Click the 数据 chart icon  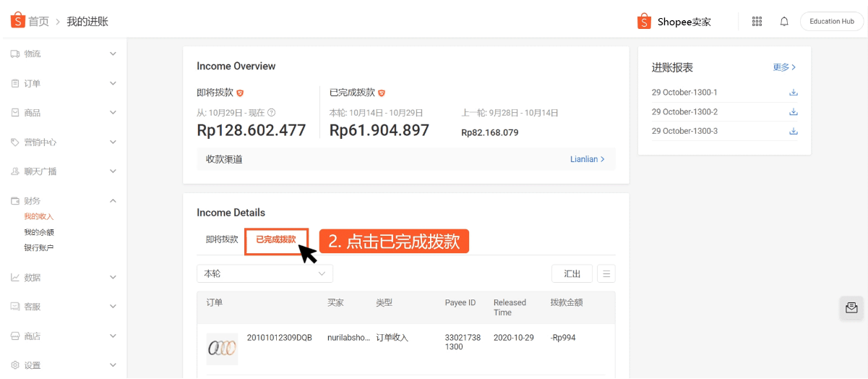click(15, 277)
